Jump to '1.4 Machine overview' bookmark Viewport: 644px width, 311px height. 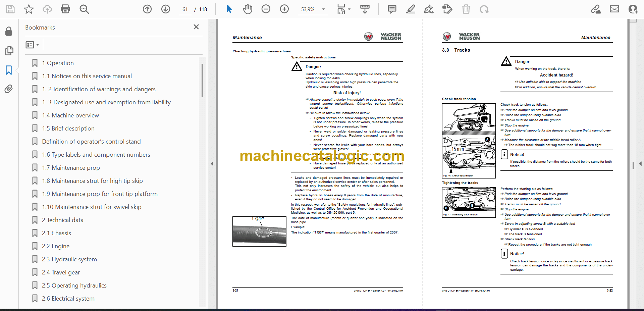click(70, 115)
